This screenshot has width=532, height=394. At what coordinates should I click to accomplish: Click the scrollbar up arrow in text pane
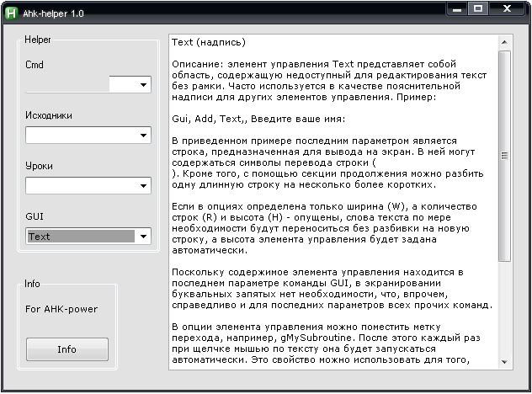click(x=504, y=42)
